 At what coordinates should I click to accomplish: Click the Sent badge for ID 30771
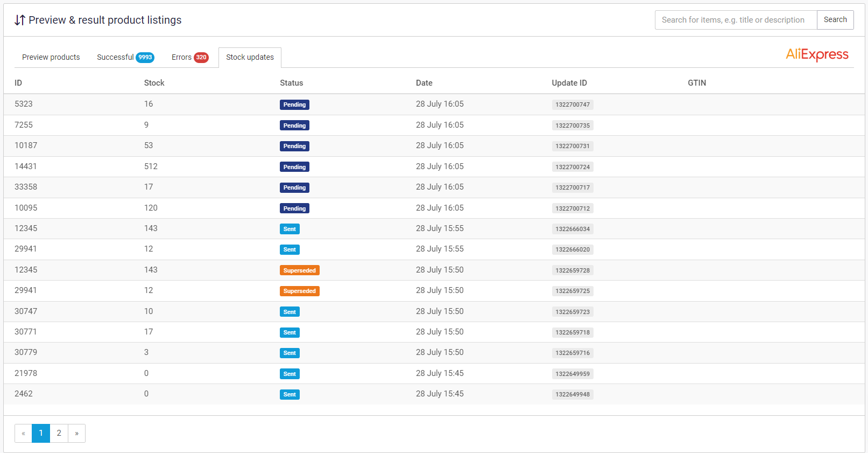pyautogui.click(x=290, y=332)
